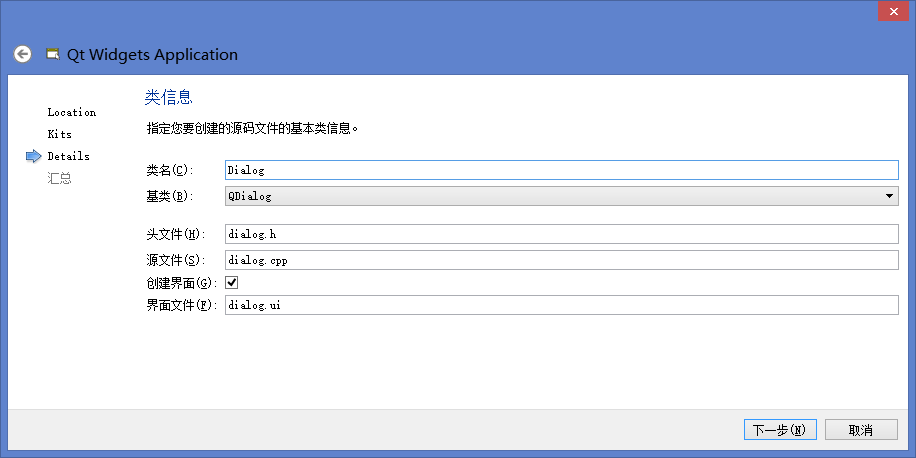This screenshot has height=458, width=916.
Task: Toggle the 创建界面 checkbox
Action: click(x=232, y=283)
